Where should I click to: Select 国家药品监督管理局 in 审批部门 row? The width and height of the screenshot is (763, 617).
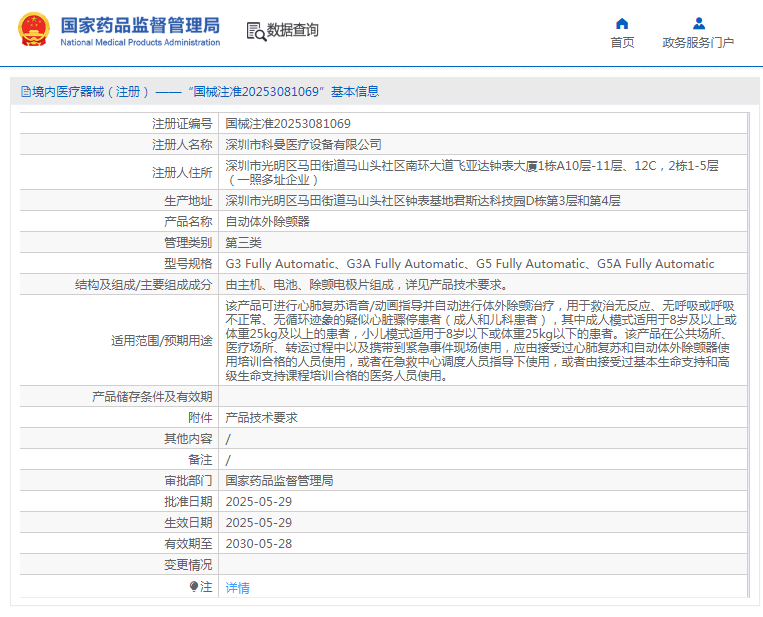[279, 481]
